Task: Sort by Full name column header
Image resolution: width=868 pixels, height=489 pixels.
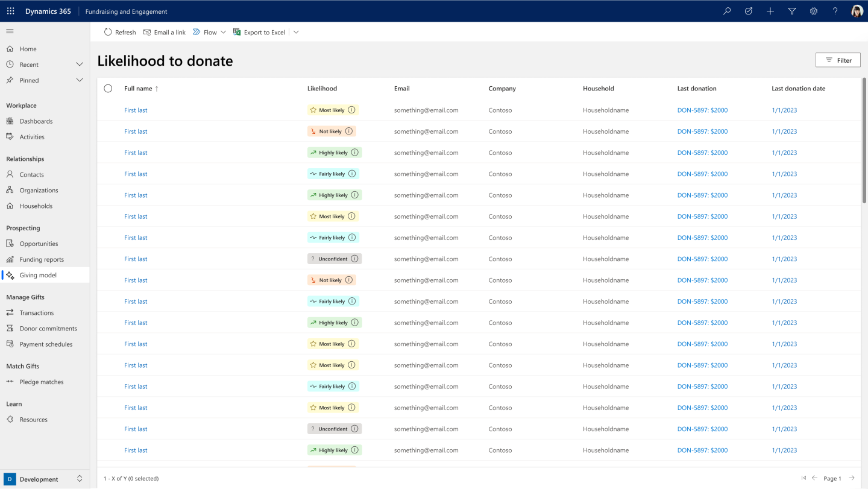Action: (139, 89)
